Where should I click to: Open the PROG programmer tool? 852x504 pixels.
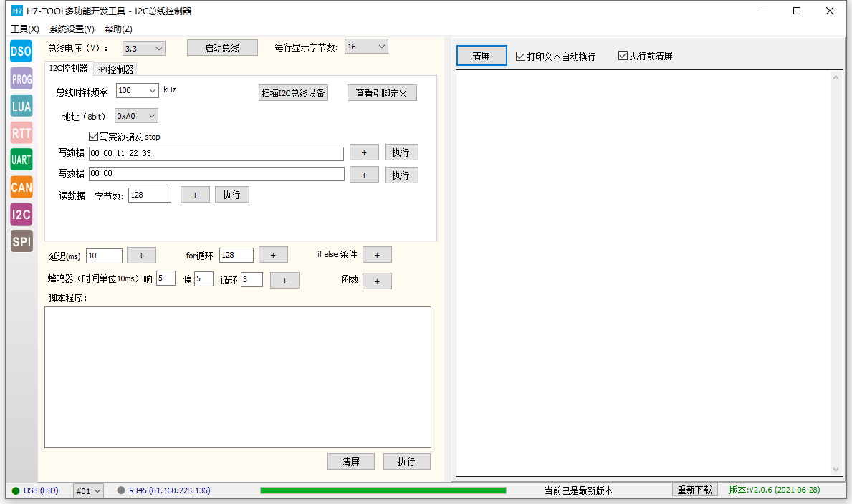click(21, 79)
